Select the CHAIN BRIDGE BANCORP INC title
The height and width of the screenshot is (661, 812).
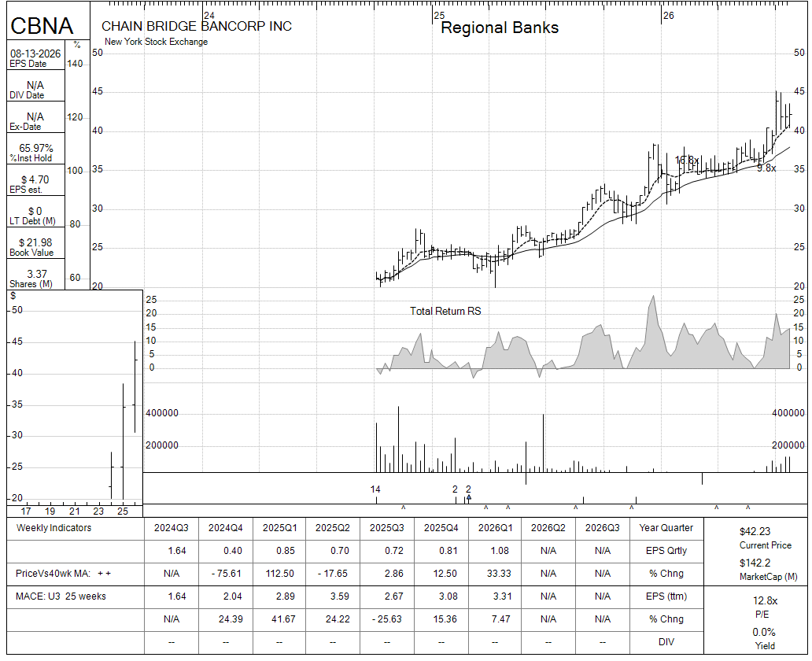coord(196,27)
